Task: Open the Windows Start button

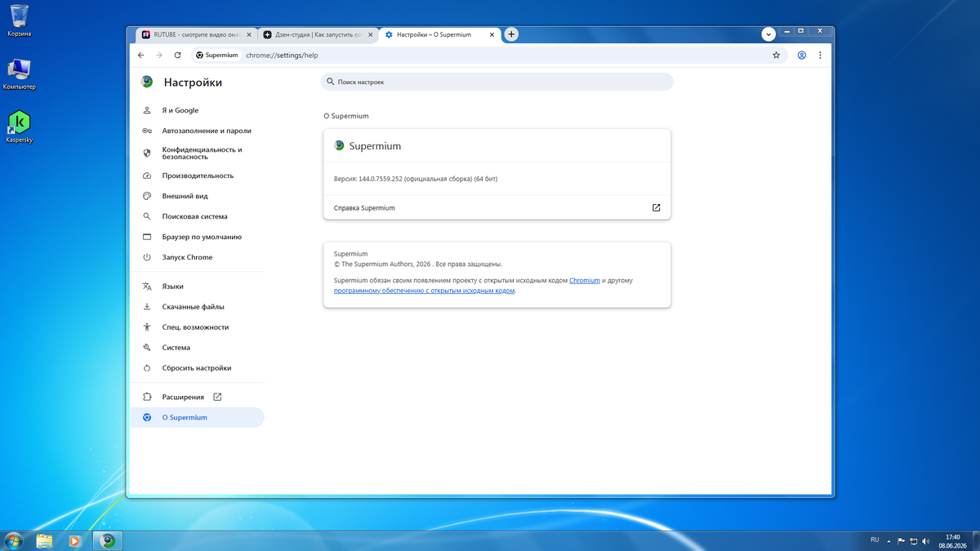Action: pos(13,541)
